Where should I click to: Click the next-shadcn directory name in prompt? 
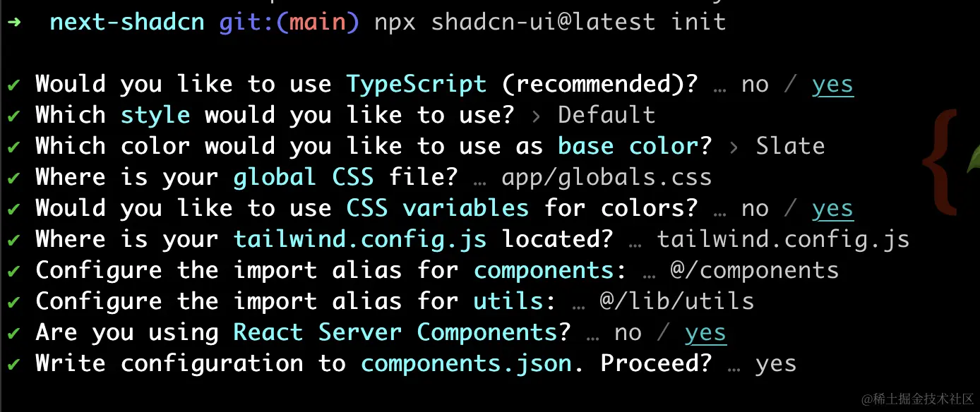127,22
